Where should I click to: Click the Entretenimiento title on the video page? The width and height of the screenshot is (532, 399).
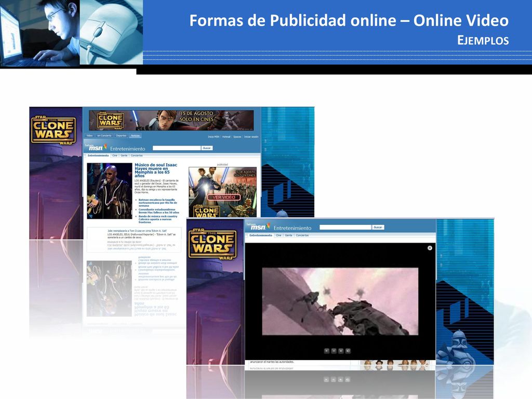click(292, 228)
